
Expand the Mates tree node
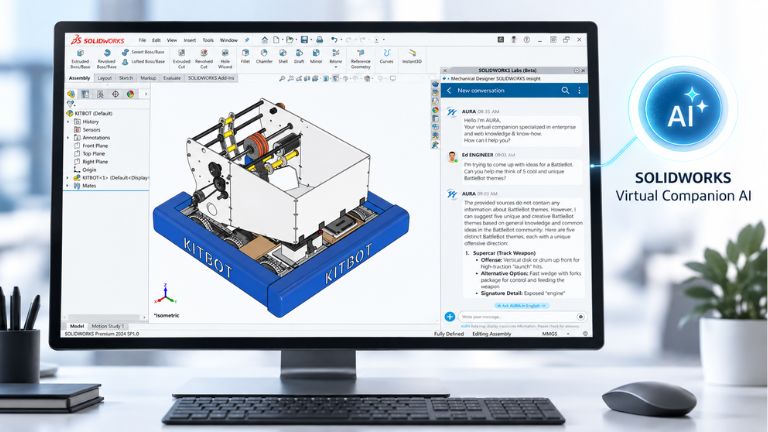point(68,186)
